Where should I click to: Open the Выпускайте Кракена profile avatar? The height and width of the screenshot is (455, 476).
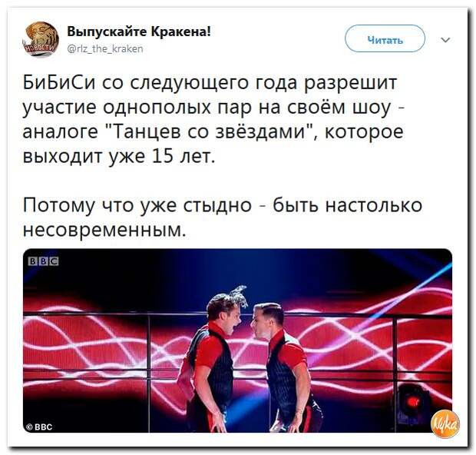41,39
